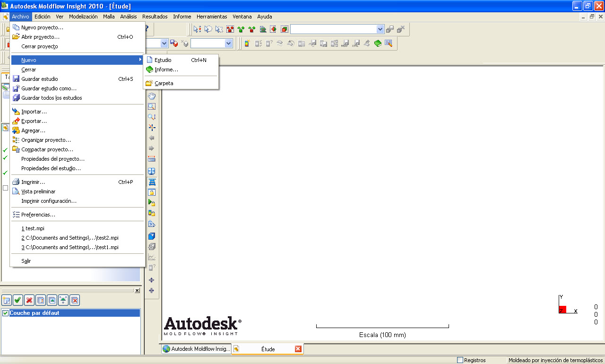Switch to the Étude tab
This screenshot has height=364, width=605.
268,349
